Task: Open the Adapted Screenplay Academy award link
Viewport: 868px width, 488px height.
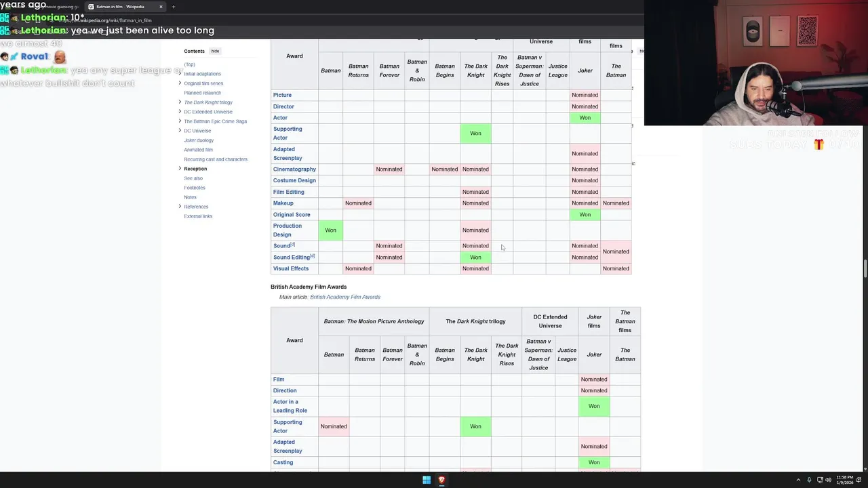Action: point(288,154)
